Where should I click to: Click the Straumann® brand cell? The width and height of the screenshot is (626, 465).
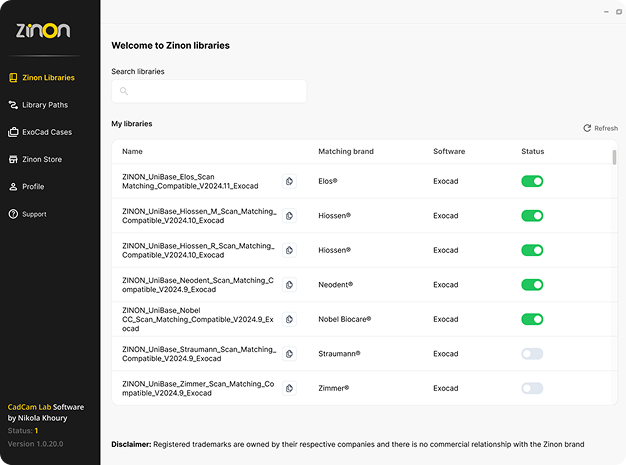coord(339,354)
